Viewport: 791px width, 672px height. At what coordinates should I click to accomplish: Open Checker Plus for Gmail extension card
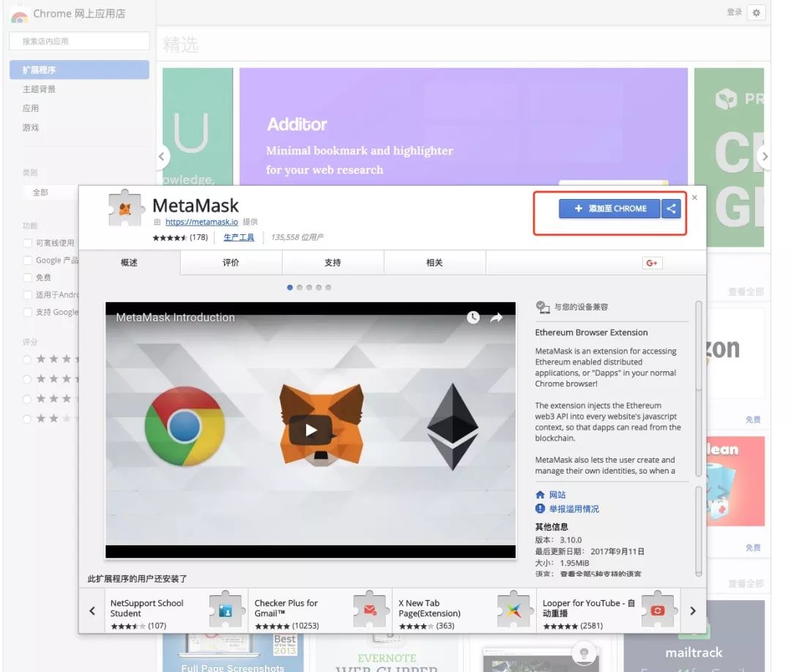coord(320,611)
